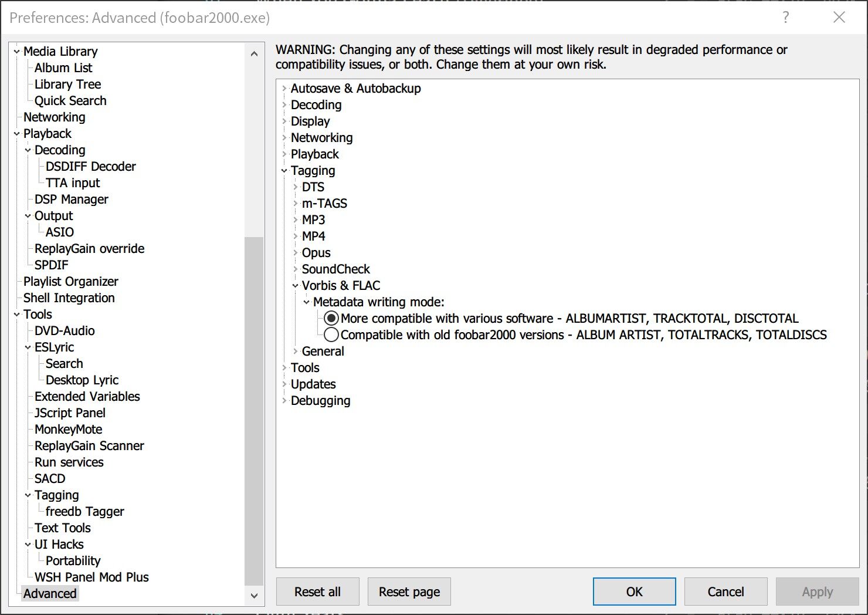The height and width of the screenshot is (615, 868).
Task: Collapse the UI Hacks tree node
Action: (x=28, y=545)
